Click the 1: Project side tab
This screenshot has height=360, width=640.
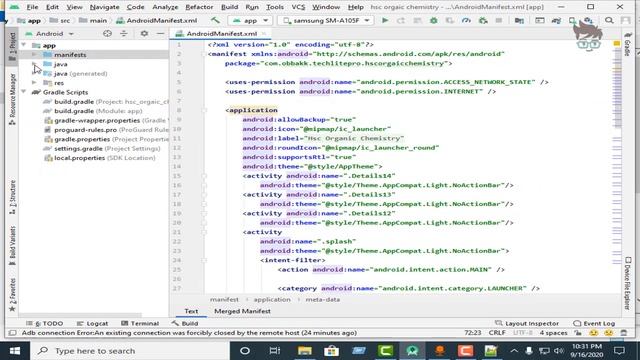tap(12, 47)
